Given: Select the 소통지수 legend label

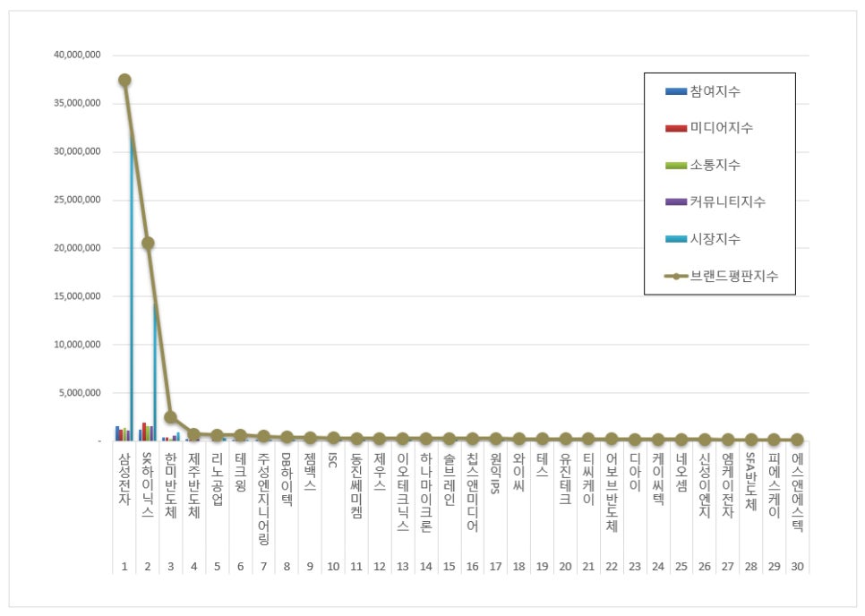Looking at the screenshot, I should tap(715, 165).
